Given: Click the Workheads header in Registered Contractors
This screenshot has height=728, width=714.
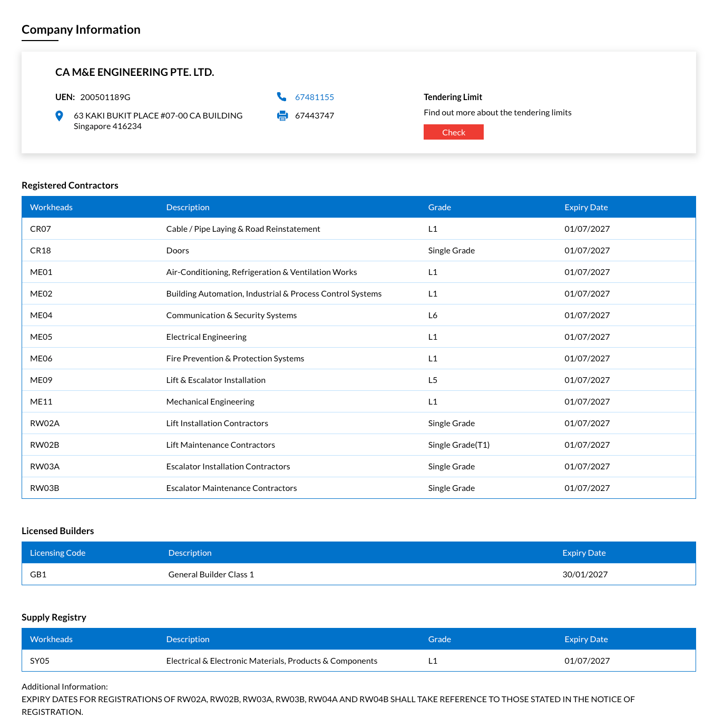Looking at the screenshot, I should point(51,208).
